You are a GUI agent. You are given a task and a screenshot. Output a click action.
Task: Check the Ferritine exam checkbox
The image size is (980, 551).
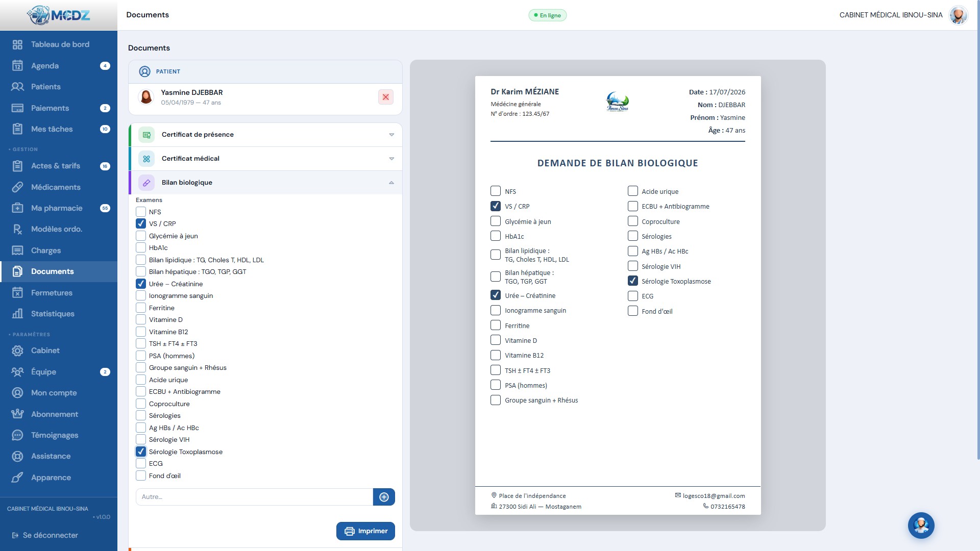[x=141, y=308]
